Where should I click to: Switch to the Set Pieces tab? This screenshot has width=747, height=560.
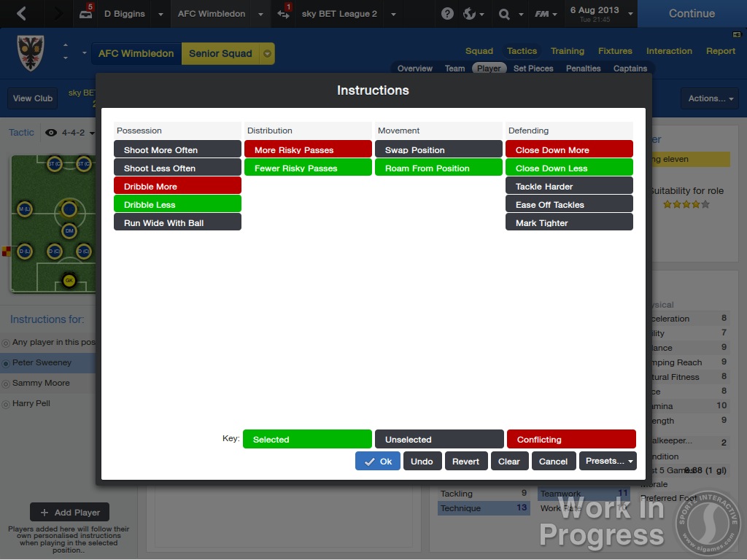[x=533, y=68]
